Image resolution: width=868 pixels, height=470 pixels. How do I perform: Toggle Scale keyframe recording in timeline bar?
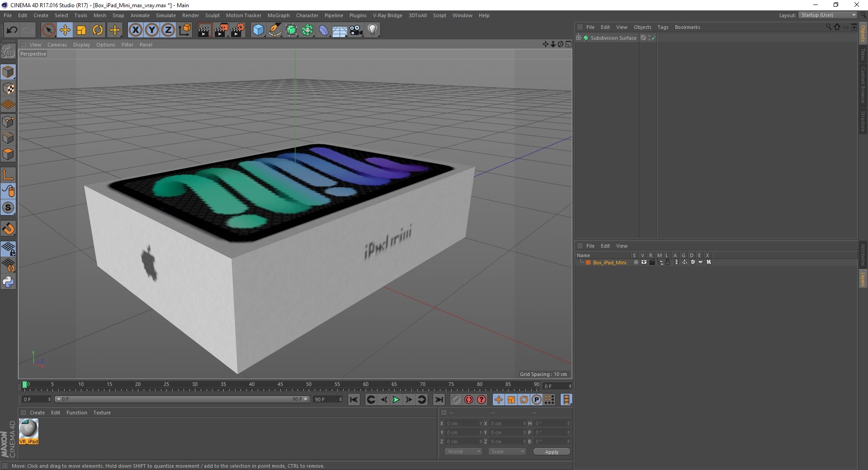point(511,399)
